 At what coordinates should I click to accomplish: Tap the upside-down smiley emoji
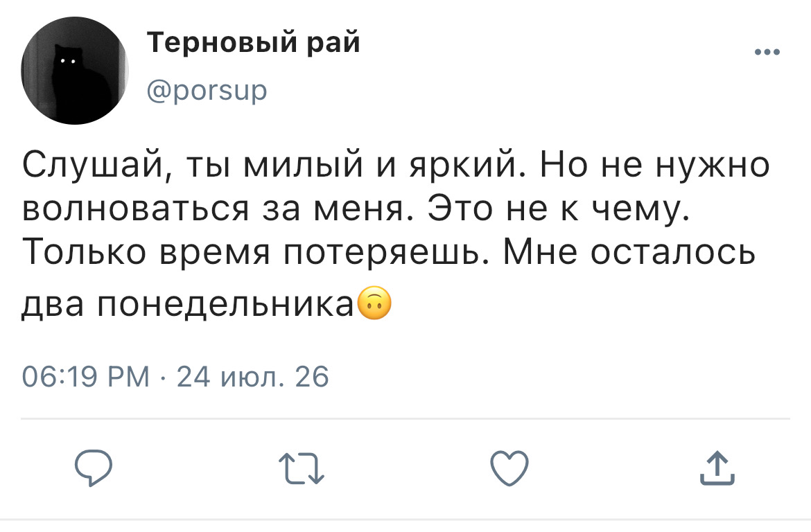(x=374, y=303)
